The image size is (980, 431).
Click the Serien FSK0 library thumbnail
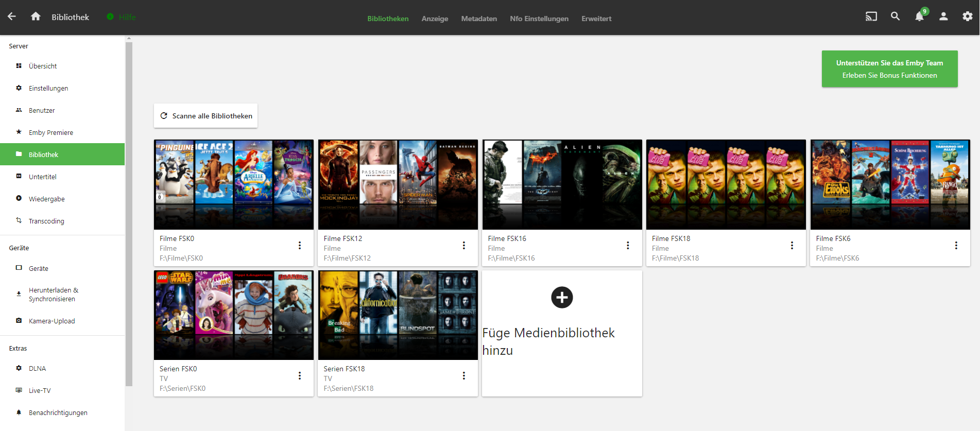pos(234,315)
